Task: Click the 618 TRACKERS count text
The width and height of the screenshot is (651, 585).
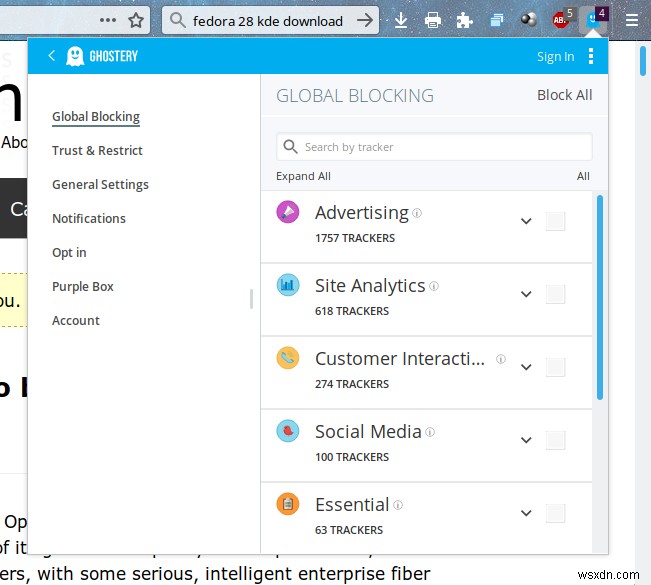Action: coord(352,311)
